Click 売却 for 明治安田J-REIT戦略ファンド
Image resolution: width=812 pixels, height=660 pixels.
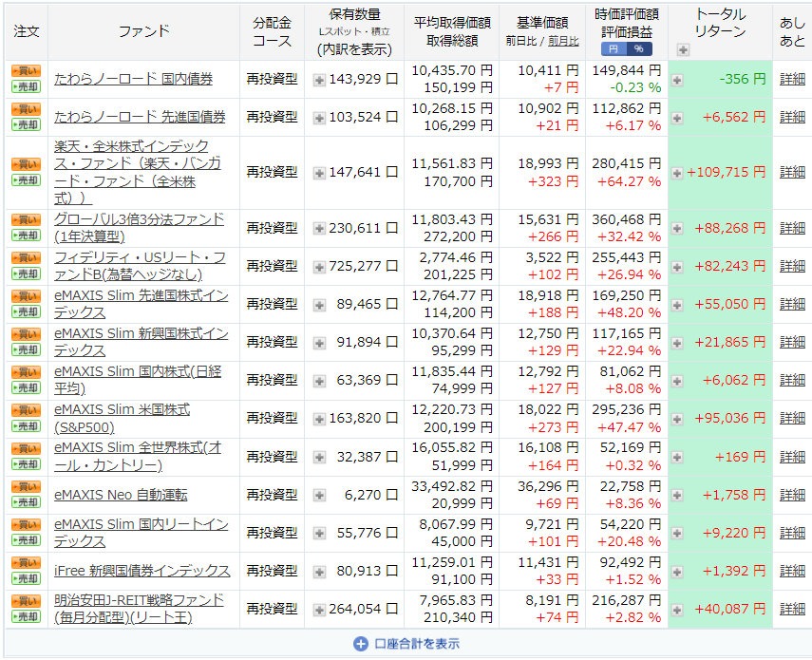click(26, 617)
